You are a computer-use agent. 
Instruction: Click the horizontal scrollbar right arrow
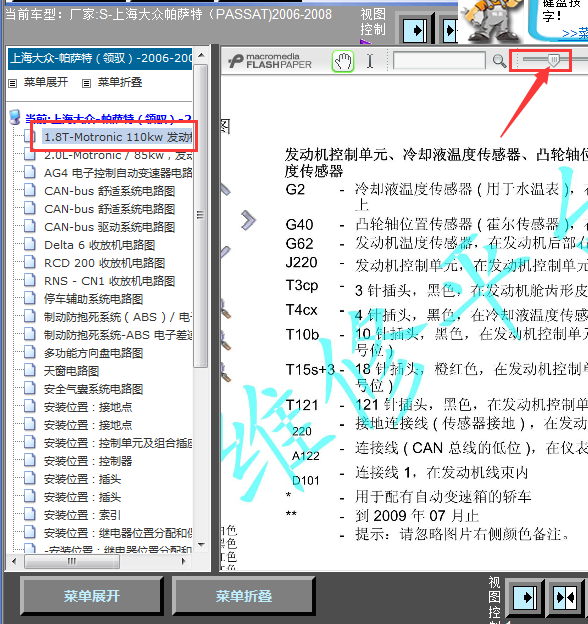click(183, 561)
